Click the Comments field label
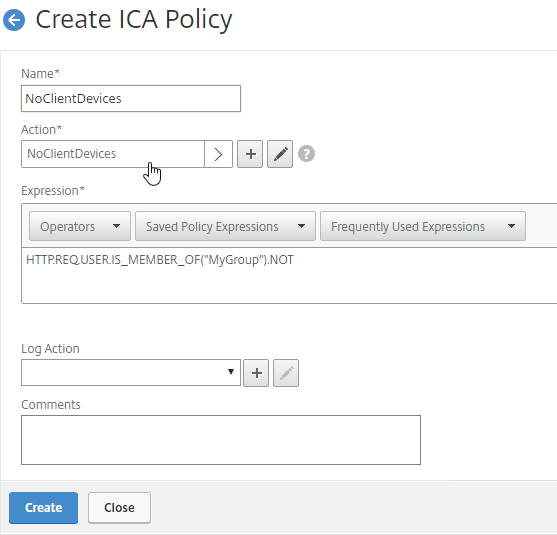Screen dimensions: 557x535 point(51,405)
